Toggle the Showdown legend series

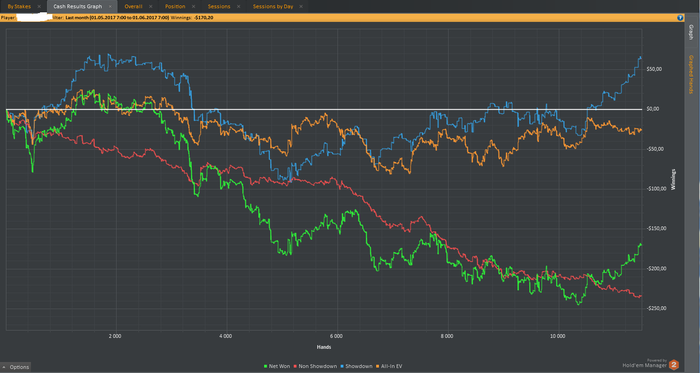pos(356,366)
